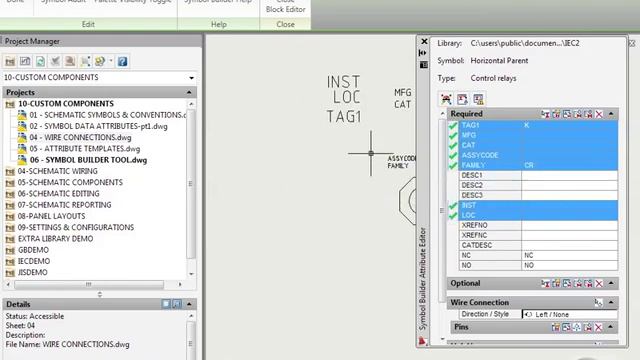Select the XREFNO attribute row
Image resolution: width=640 pixels, height=360 pixels.
pos(538,225)
